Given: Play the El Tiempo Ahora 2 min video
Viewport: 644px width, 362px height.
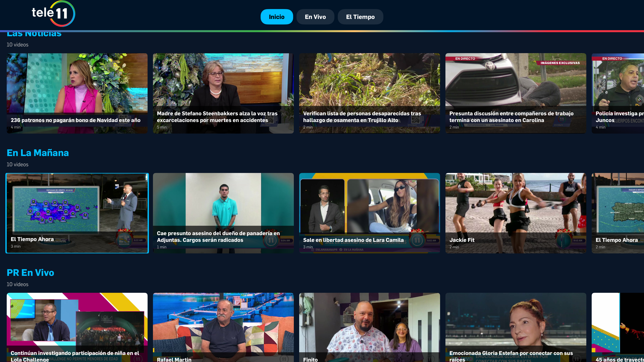Looking at the screenshot, I should (x=618, y=213).
